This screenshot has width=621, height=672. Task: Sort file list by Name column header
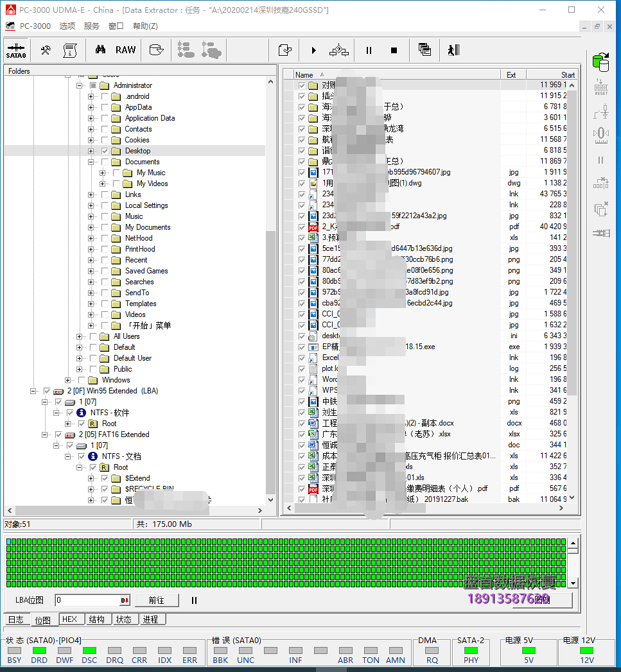coord(397,74)
